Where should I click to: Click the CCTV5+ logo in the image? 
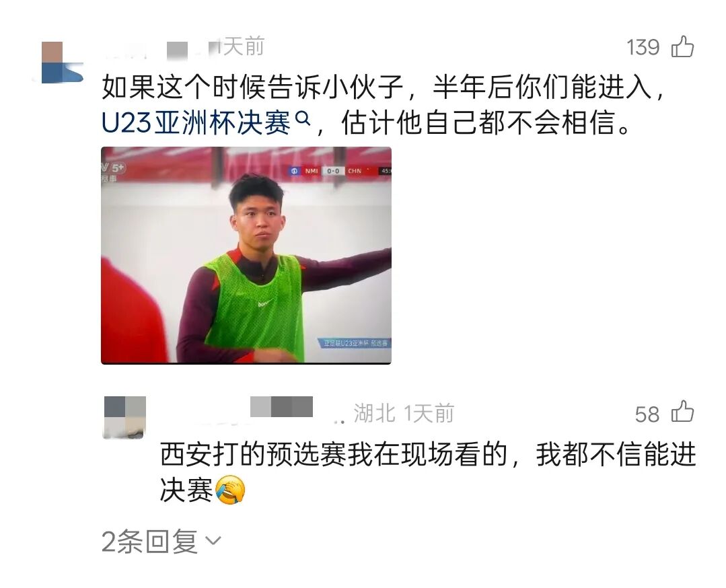pyautogui.click(x=113, y=172)
